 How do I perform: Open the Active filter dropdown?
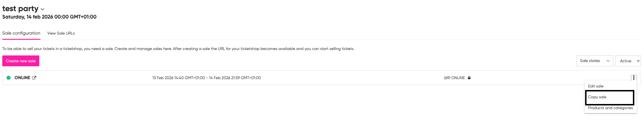click(627, 61)
